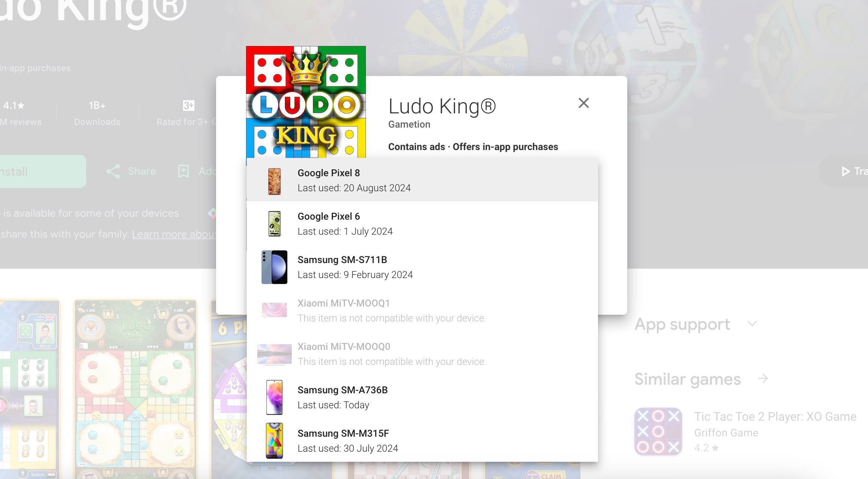
Task: Click the Share label
Action: 142,171
